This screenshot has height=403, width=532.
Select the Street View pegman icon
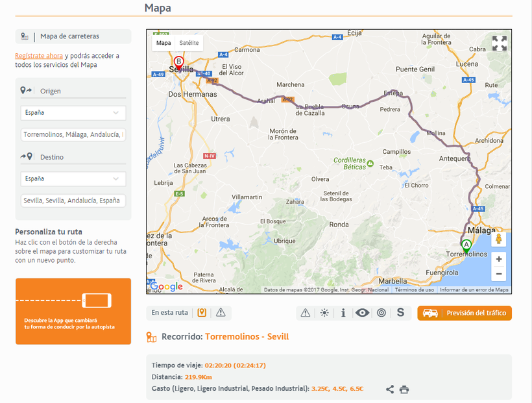(x=499, y=239)
